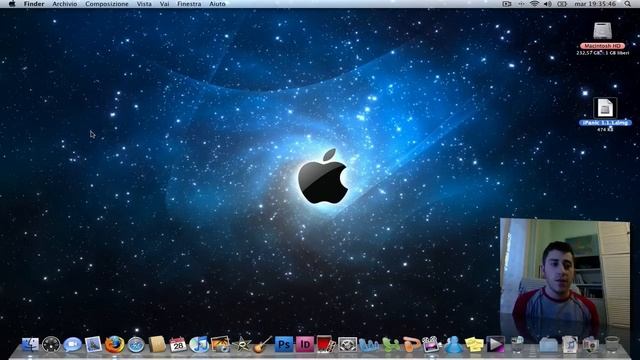Launch InDesign Id icon in dock
The height and width of the screenshot is (360, 640).
coord(305,344)
